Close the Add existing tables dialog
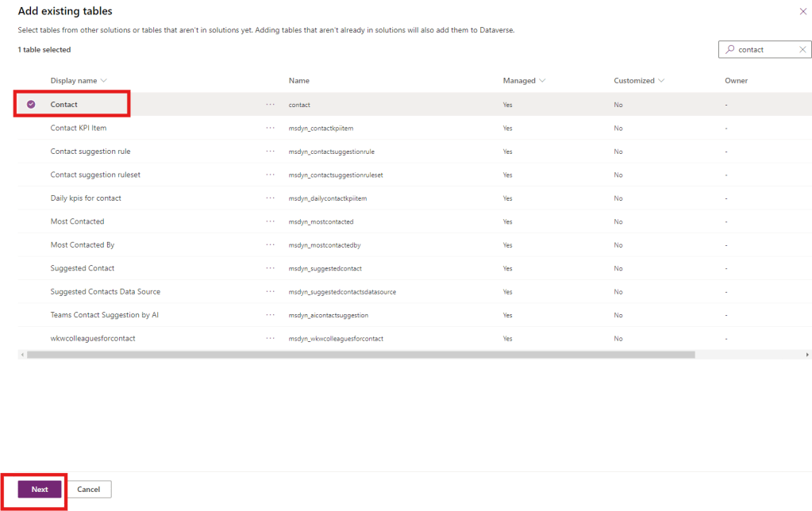The image size is (812, 511). [x=802, y=11]
